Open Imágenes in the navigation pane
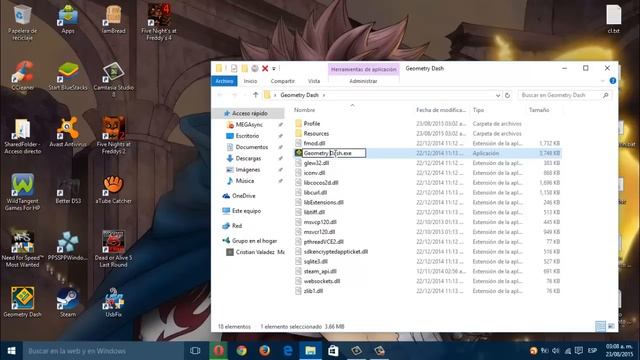640x360 pixels. pos(247,170)
